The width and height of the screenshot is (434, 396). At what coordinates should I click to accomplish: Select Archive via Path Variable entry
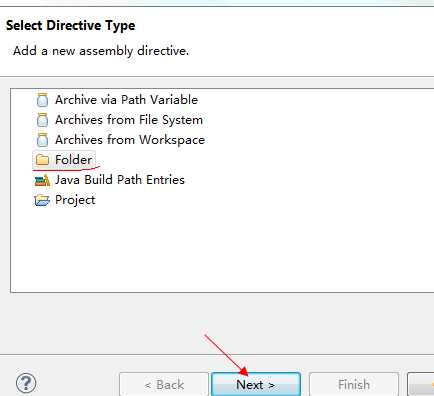tap(126, 100)
